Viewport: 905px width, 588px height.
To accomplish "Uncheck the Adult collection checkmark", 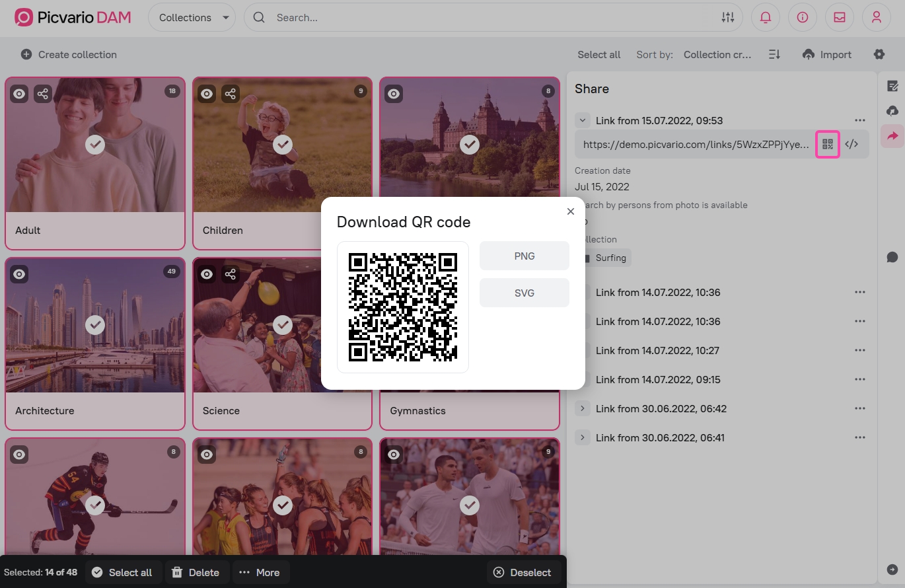I will (x=95, y=144).
